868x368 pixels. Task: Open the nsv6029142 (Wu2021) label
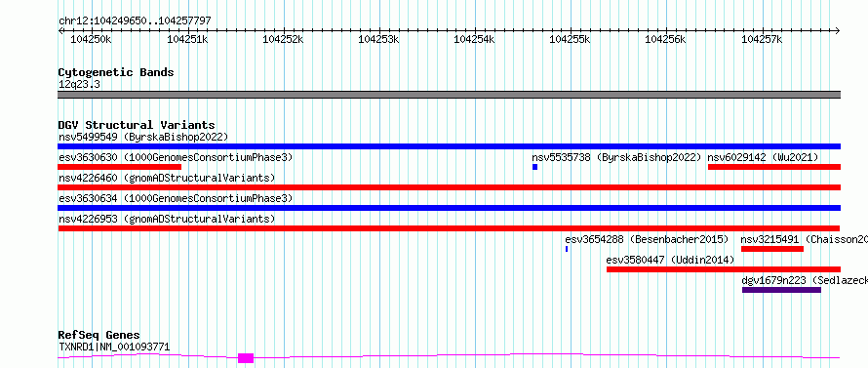click(x=763, y=157)
